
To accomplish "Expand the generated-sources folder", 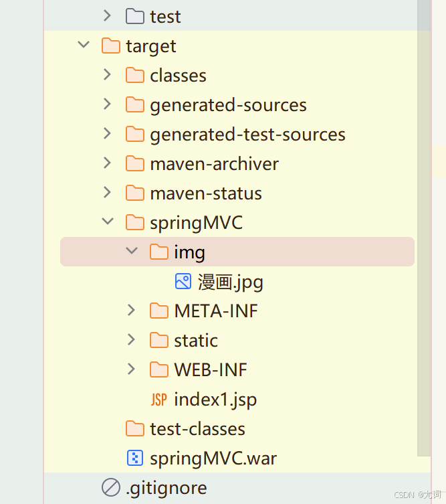I will coord(107,104).
